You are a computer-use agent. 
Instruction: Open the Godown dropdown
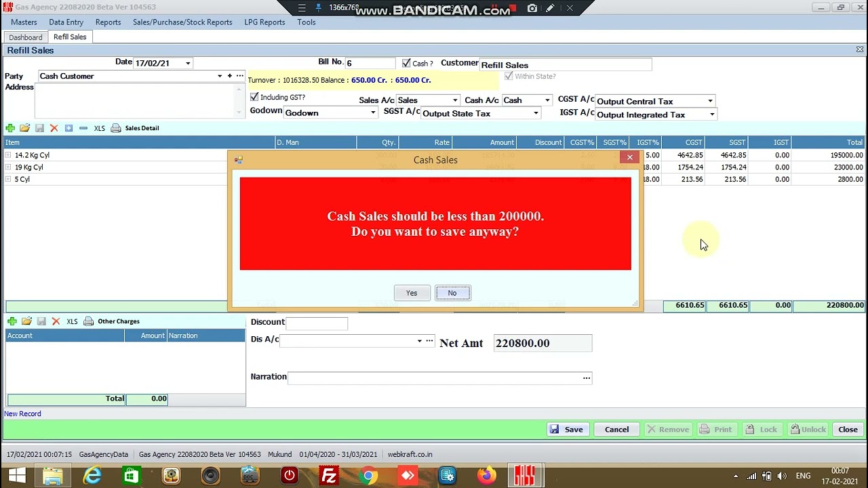pos(372,113)
